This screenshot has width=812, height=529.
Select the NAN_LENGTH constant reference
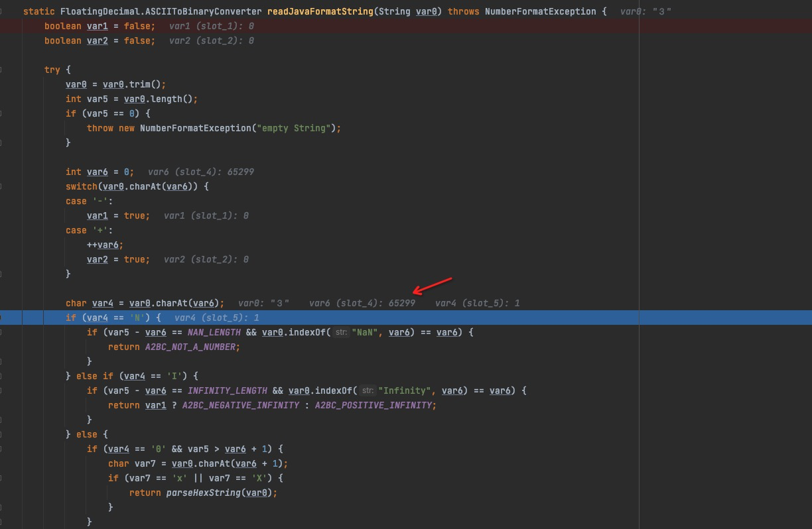click(x=214, y=332)
